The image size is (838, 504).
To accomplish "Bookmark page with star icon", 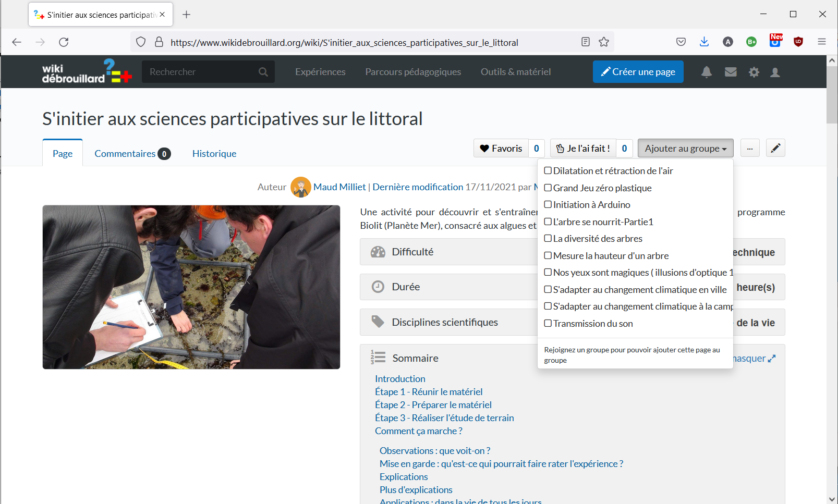I will (604, 42).
